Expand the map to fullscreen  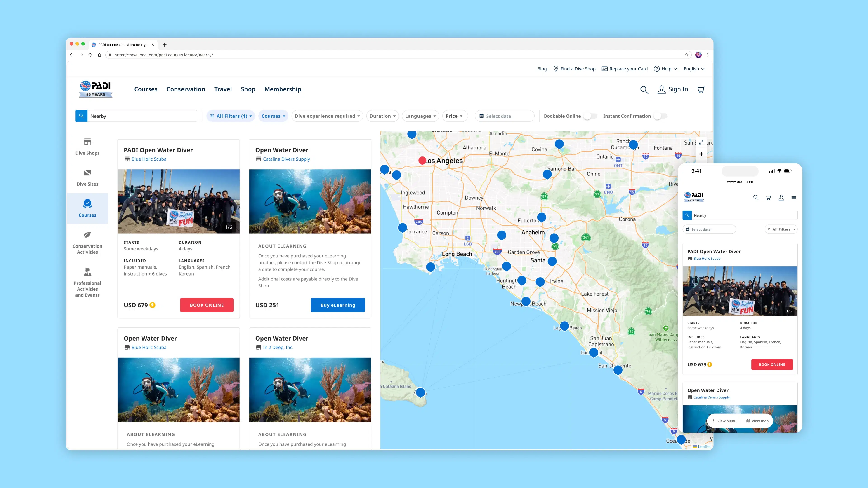701,142
